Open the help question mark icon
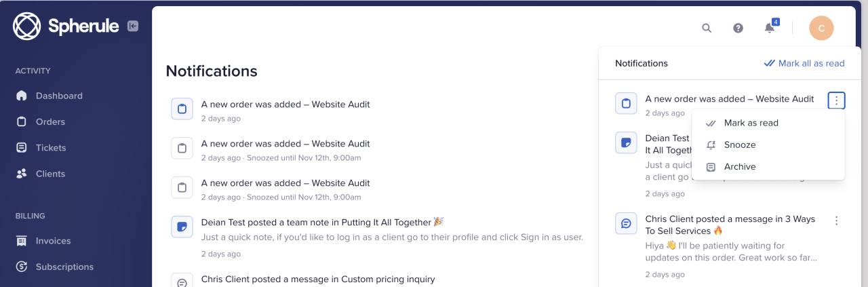 (x=738, y=28)
